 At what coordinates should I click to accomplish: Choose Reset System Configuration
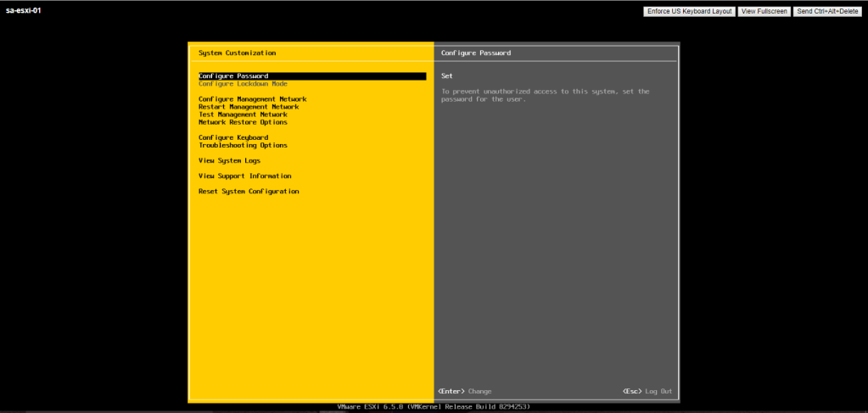pyautogui.click(x=249, y=192)
